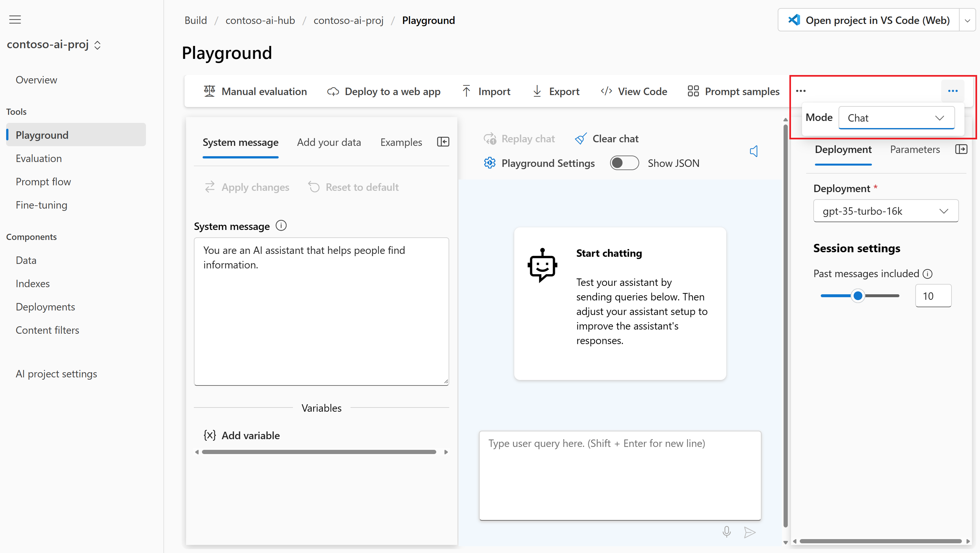Screen dimensions: 980x553
Task: Switch to the Deployment tab
Action: pos(843,150)
